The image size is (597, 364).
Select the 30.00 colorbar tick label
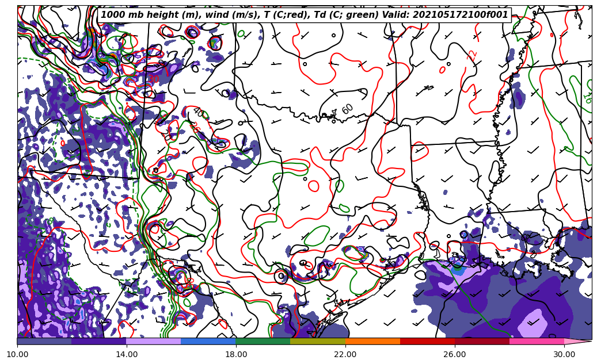tap(564, 354)
